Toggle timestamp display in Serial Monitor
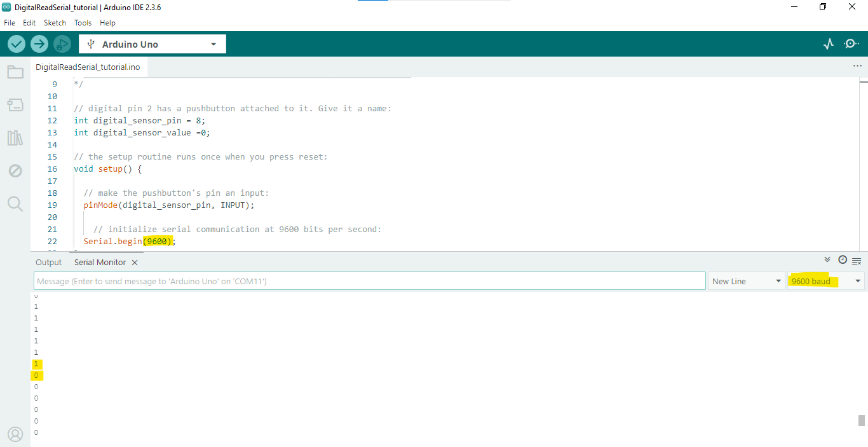The width and height of the screenshot is (868, 447). pyautogui.click(x=843, y=259)
